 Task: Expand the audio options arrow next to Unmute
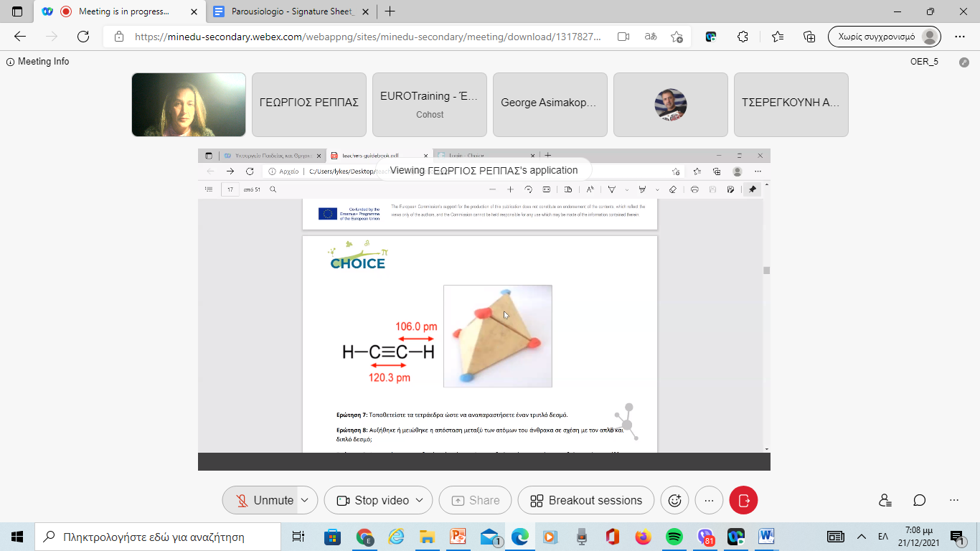305,500
